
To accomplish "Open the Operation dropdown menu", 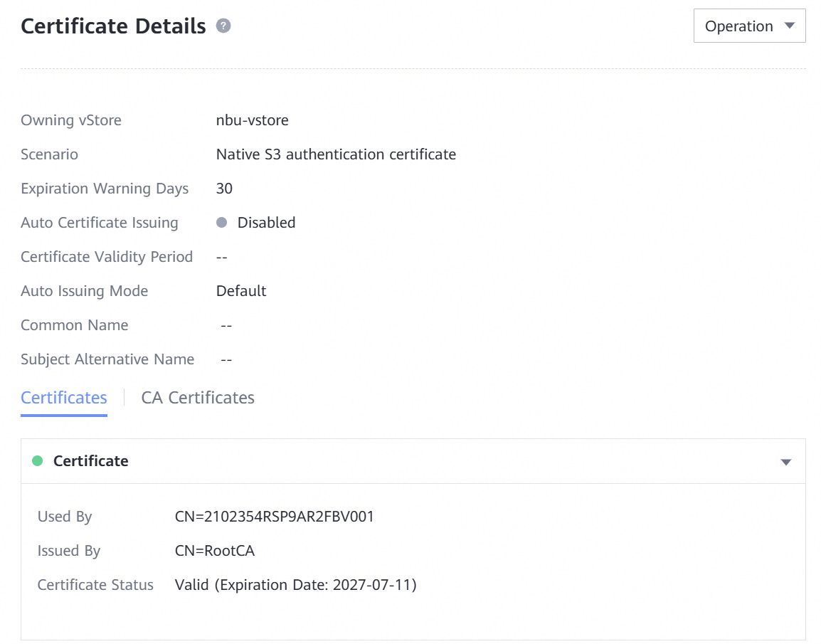I will pyautogui.click(x=749, y=26).
